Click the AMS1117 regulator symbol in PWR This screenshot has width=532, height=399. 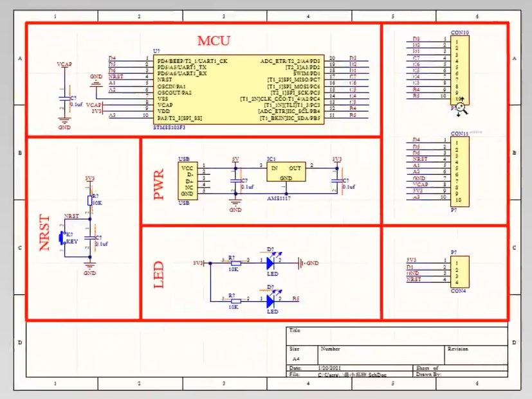coord(285,170)
